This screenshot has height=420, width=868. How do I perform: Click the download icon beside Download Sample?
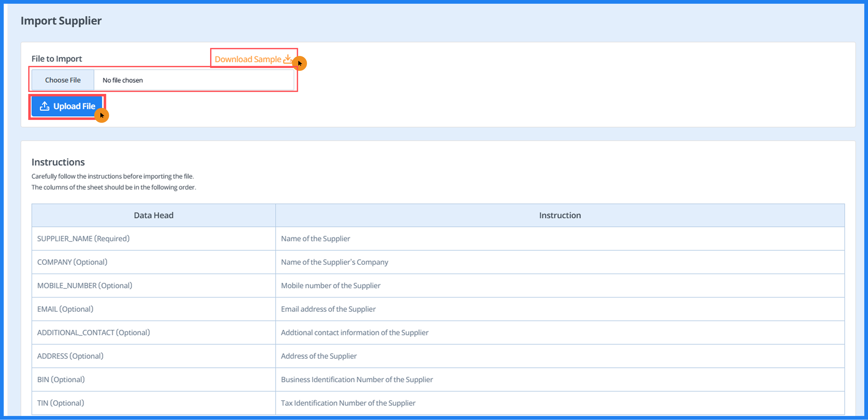[x=287, y=59]
